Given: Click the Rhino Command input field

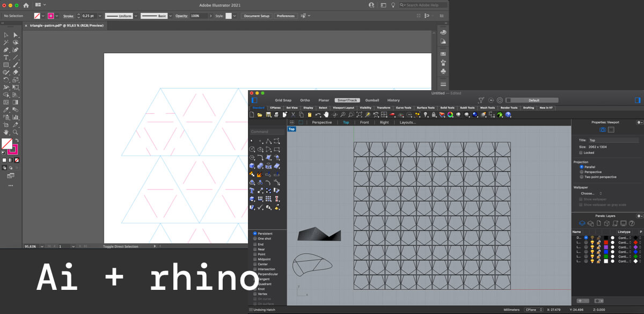Looking at the screenshot, I should [267, 132].
